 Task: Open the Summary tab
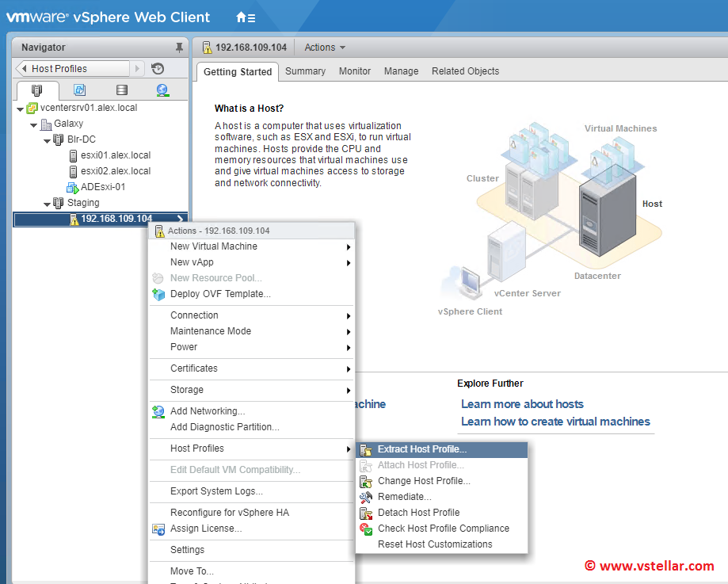click(x=305, y=71)
